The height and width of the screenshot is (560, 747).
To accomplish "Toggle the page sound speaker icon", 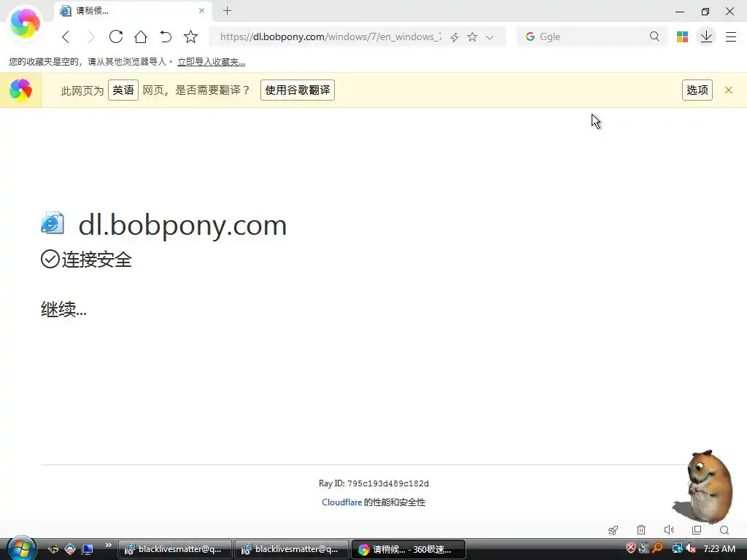I will 669,529.
